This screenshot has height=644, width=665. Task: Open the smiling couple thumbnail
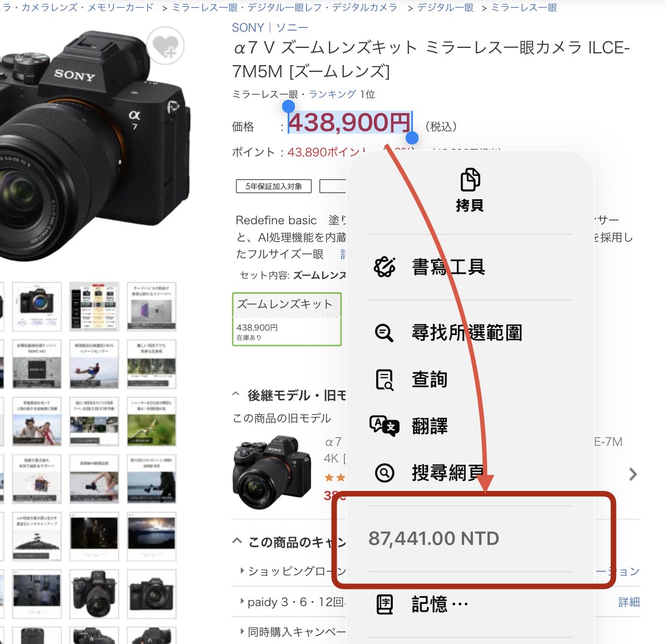point(37,421)
